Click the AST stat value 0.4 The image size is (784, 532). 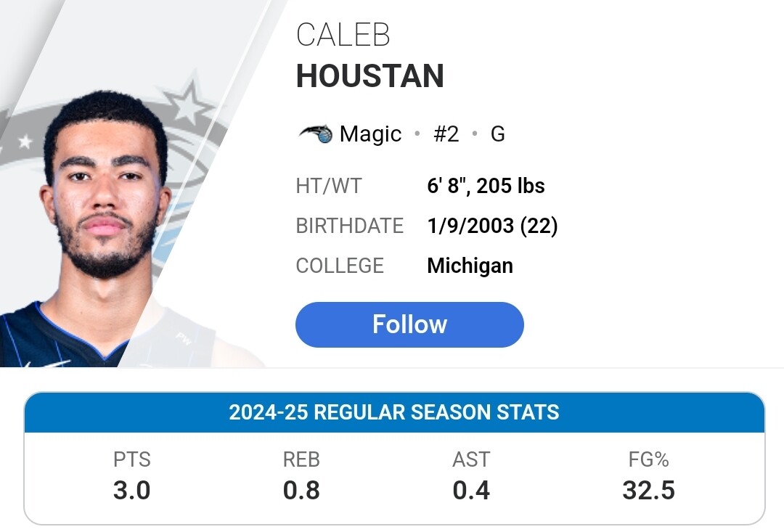(471, 490)
